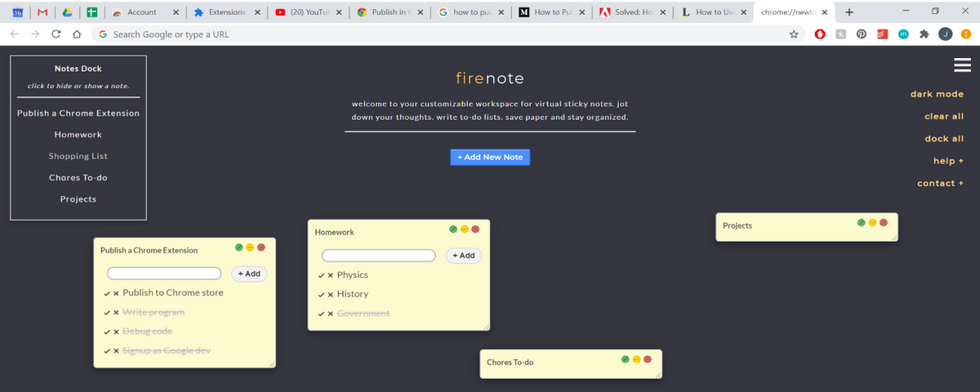Screen dimensions: 980x392
Task: Toggle dark mode
Action: [x=937, y=94]
